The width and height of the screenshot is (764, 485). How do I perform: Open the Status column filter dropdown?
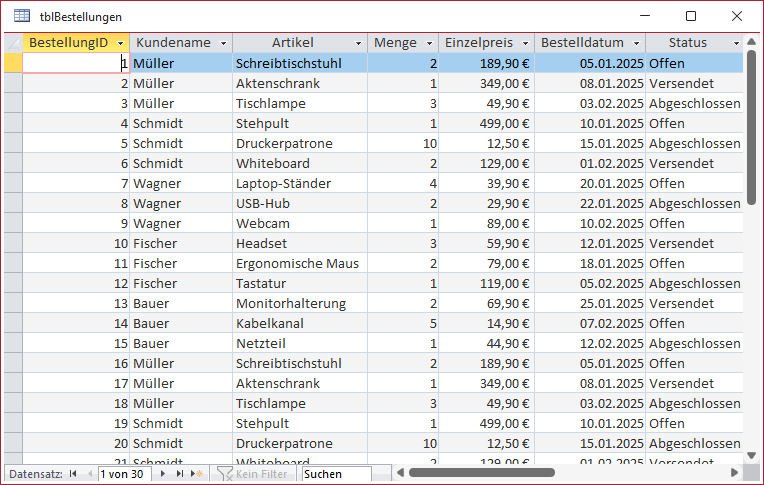coord(736,43)
